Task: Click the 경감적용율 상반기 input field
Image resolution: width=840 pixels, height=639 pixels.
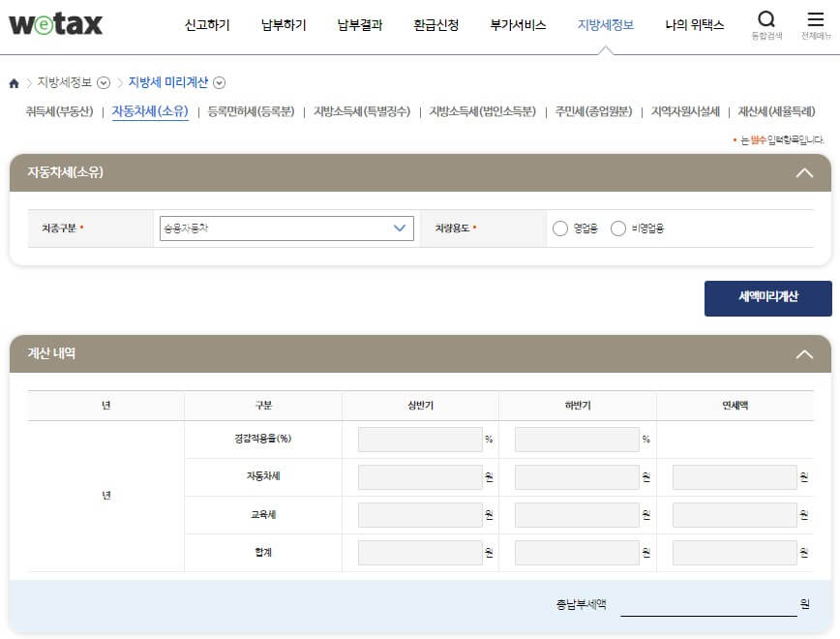Action: pyautogui.click(x=418, y=438)
